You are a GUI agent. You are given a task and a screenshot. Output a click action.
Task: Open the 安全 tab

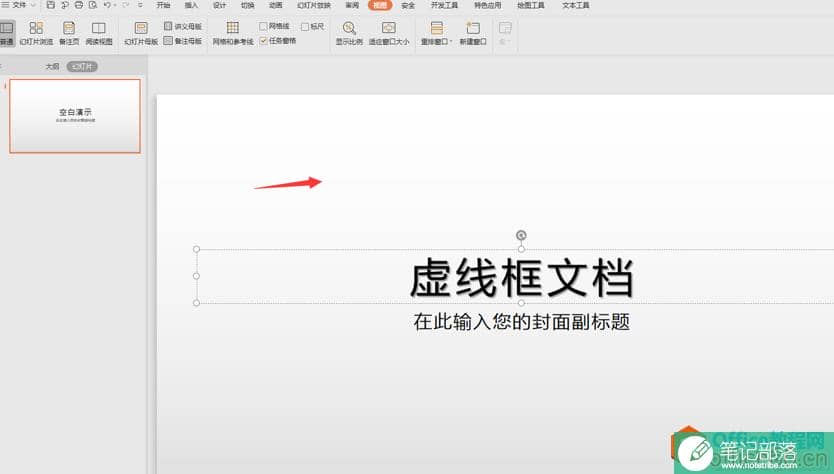point(408,5)
